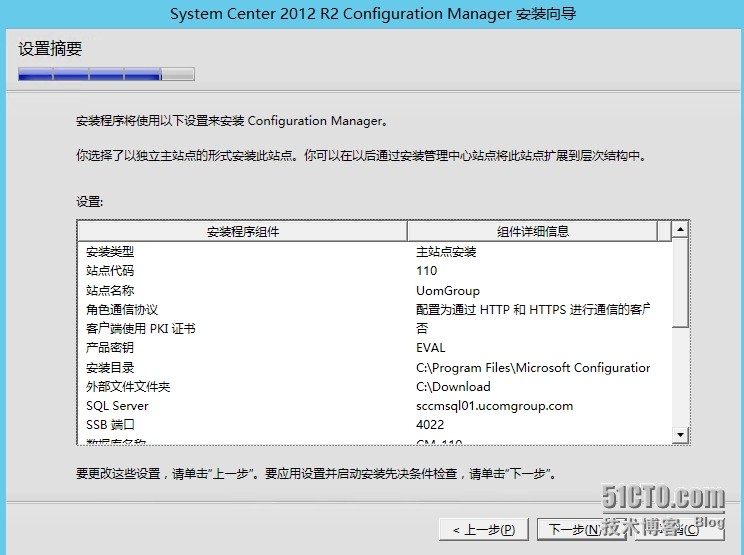Click the EVAL product key value
The image size is (744, 555).
pyautogui.click(x=430, y=348)
